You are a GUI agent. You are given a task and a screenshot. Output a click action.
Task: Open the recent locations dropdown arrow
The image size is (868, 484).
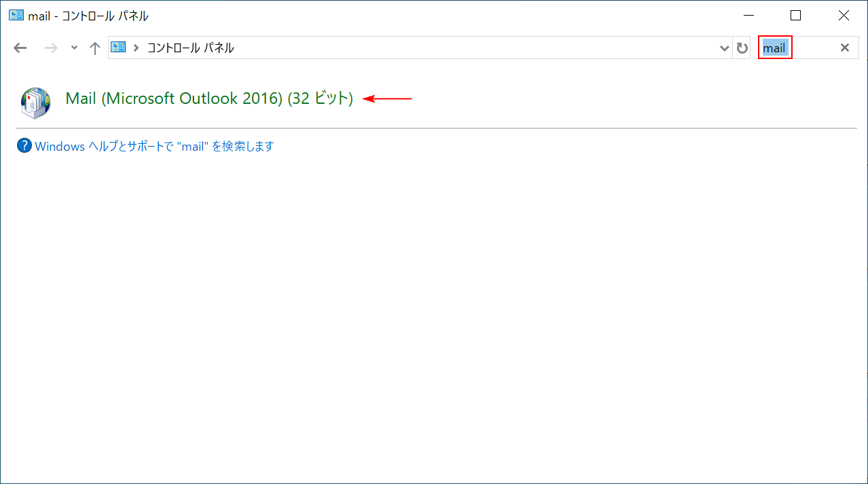click(x=74, y=48)
